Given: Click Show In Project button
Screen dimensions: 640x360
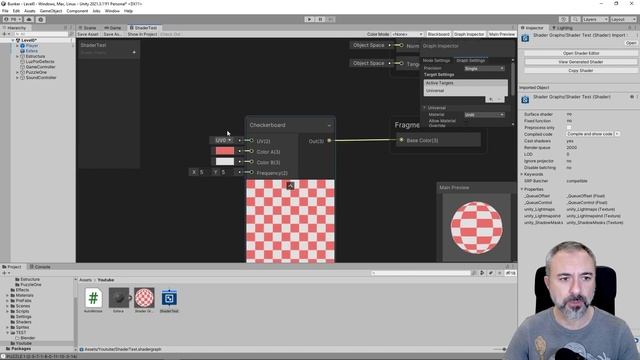Looking at the screenshot, I should pos(142,34).
